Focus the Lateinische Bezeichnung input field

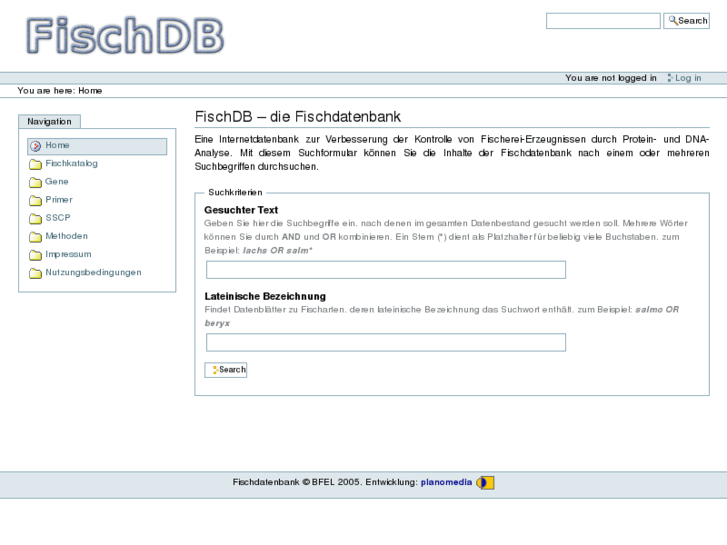coord(386,342)
